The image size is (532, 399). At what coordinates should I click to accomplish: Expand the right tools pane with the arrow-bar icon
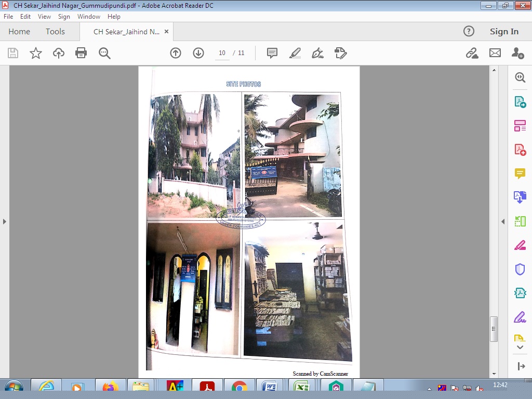point(521,366)
